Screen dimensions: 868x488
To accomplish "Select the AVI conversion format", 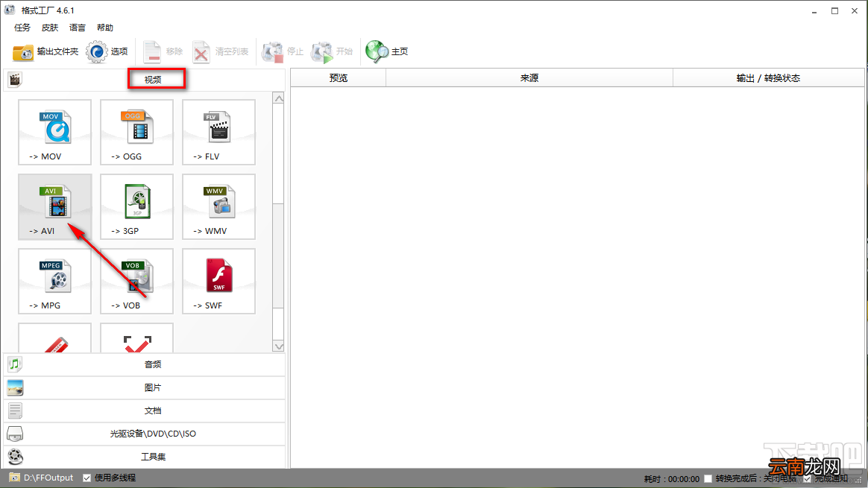I will click(54, 207).
